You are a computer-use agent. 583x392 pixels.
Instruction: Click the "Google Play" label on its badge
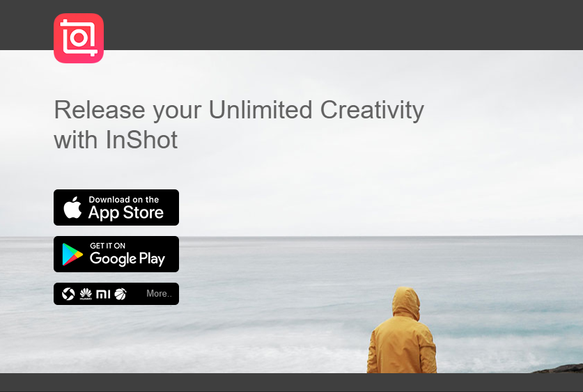coord(127,258)
